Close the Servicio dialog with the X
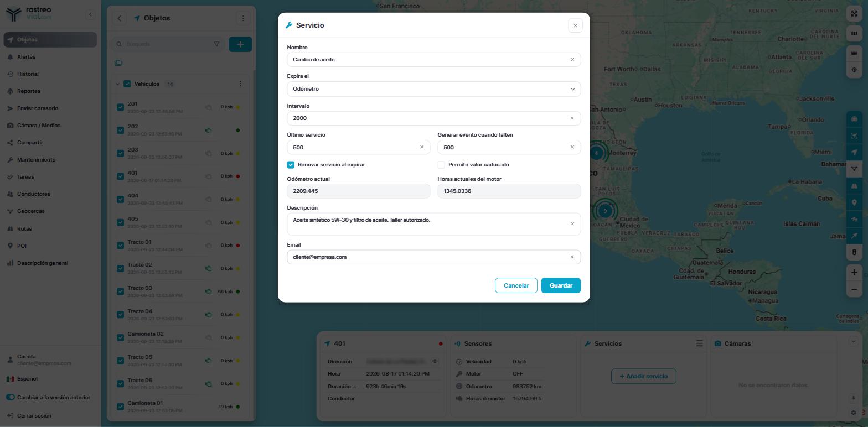This screenshot has height=427, width=868. pos(575,25)
